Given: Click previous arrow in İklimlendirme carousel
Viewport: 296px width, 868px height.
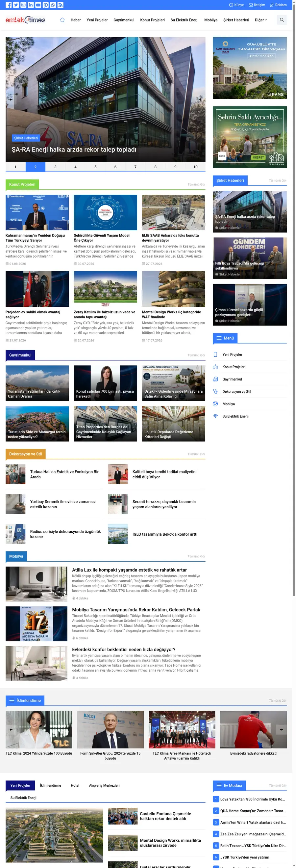Looking at the screenshot, I should tap(11, 730).
